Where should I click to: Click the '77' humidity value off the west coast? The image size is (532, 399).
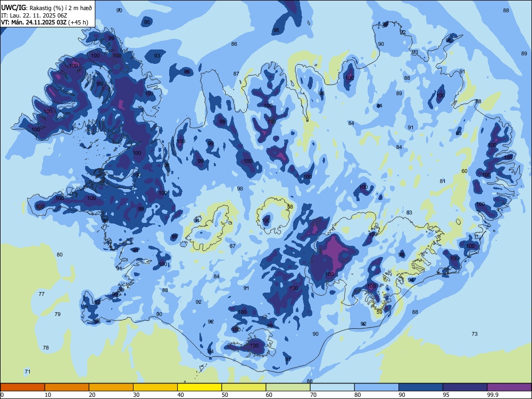click(x=41, y=294)
